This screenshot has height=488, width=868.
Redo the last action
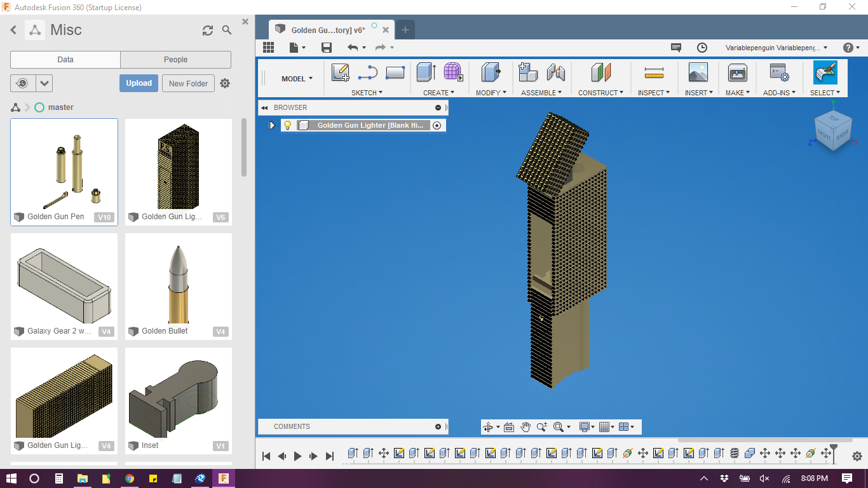click(381, 48)
